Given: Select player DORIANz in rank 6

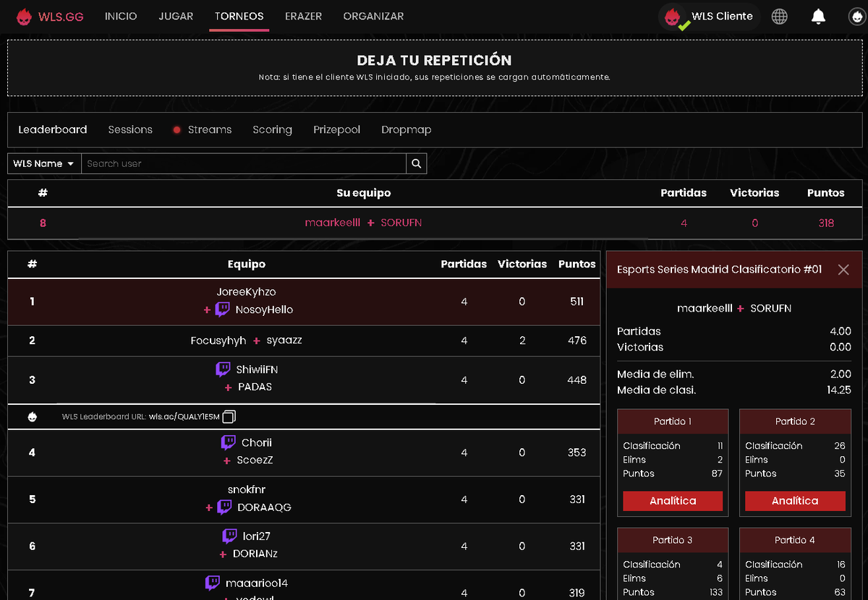Looking at the screenshot, I should pos(255,554).
